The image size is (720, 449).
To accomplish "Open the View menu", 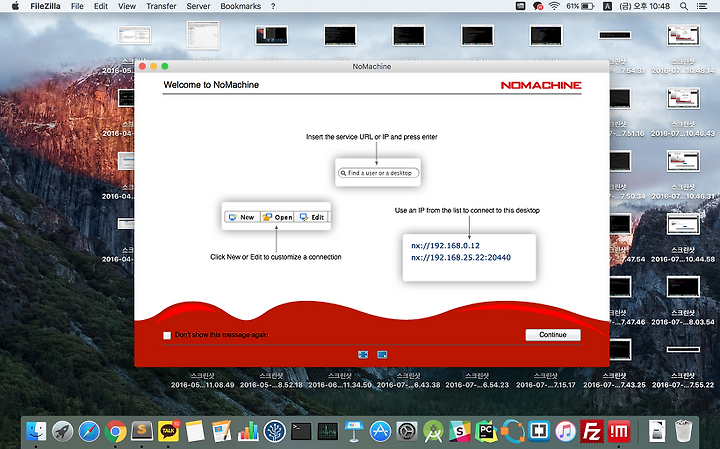I will click(127, 6).
